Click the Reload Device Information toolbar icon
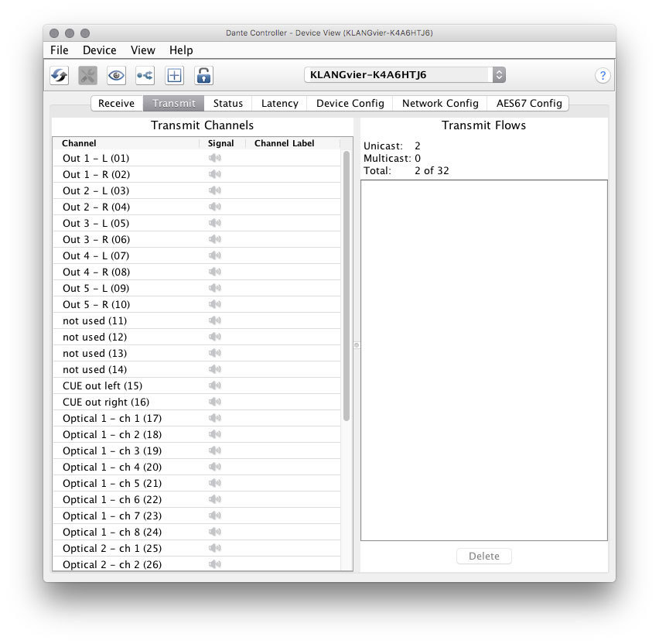This screenshot has height=644, width=659. 60,76
